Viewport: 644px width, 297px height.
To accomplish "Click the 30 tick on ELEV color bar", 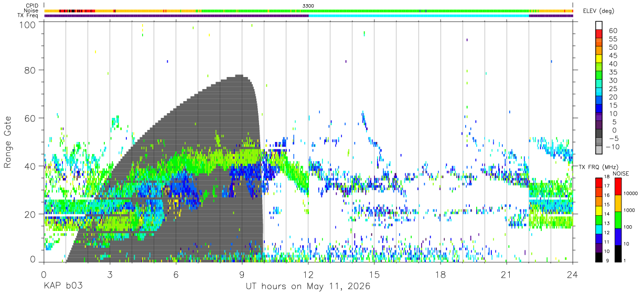I will click(613, 81).
